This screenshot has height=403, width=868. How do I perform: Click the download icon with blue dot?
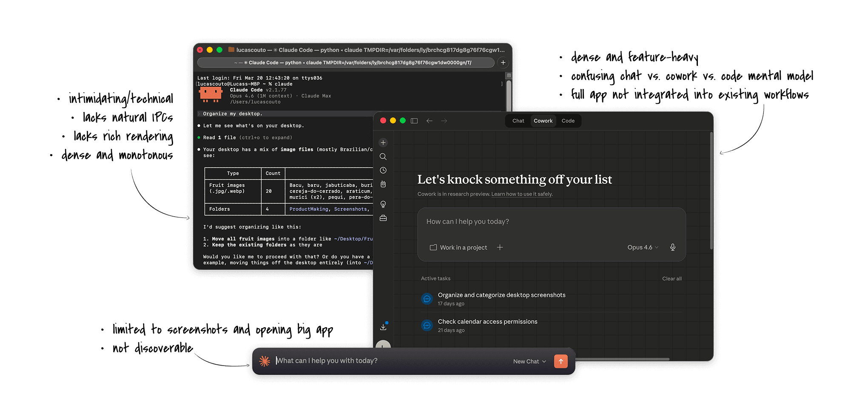[x=383, y=327]
